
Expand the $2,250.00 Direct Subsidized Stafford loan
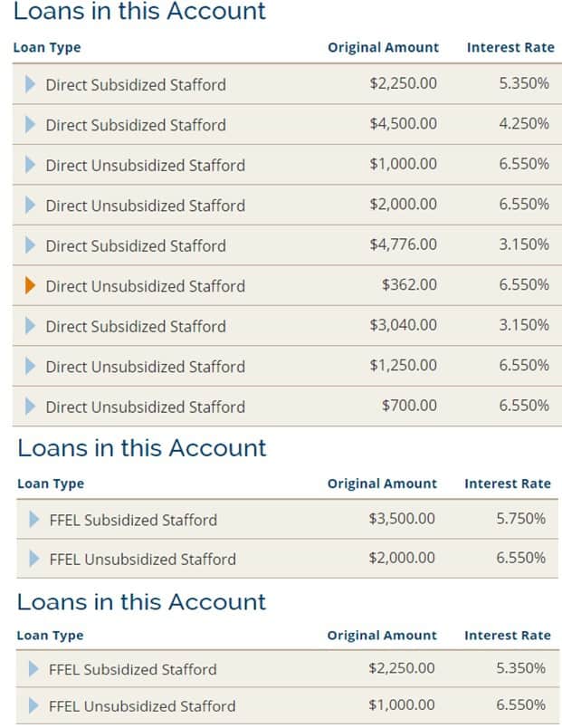pyautogui.click(x=28, y=85)
